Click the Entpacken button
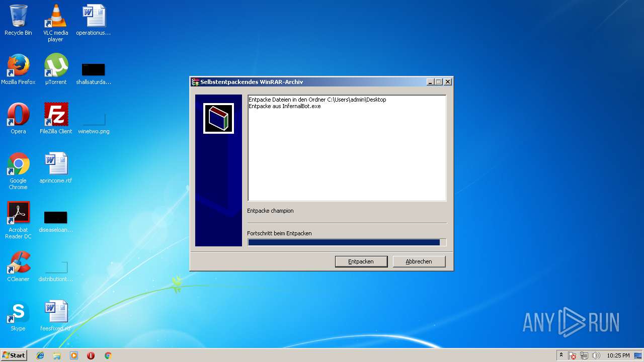This screenshot has width=644, height=362. click(x=361, y=261)
